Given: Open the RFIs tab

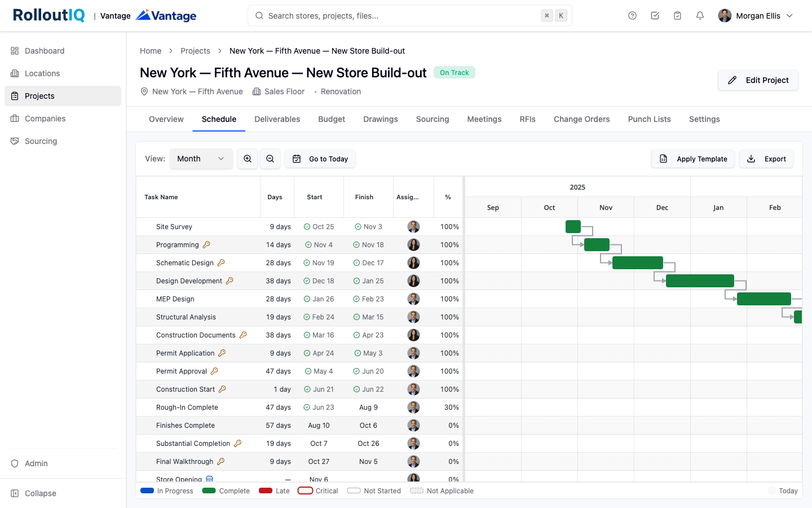Looking at the screenshot, I should 528,119.
